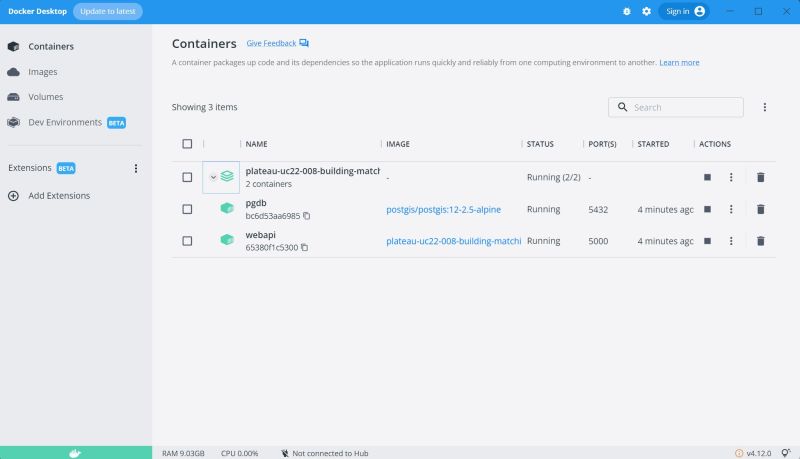Stop the webapi container
This screenshot has height=459, width=800.
[x=707, y=241]
